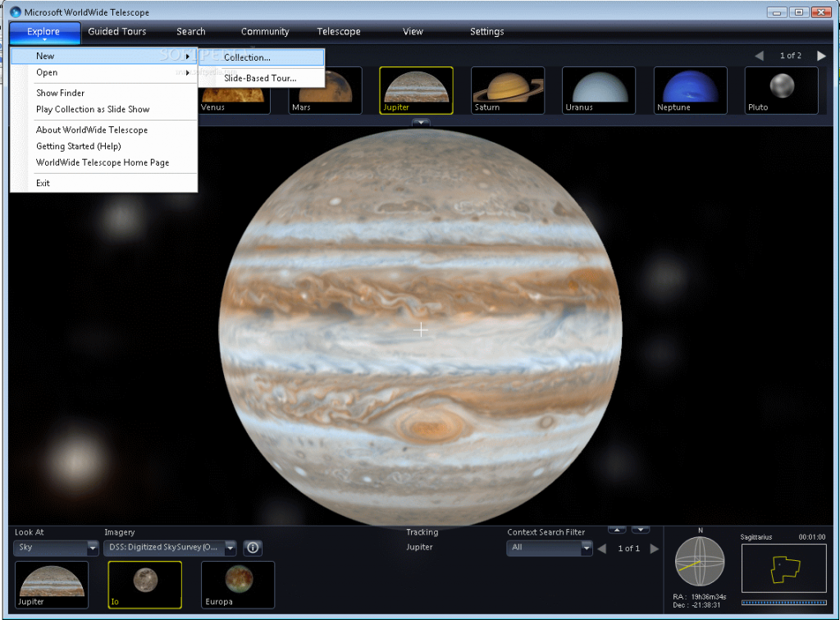This screenshot has width=840, height=620.
Task: Open the Explore menu tab
Action: click(44, 32)
